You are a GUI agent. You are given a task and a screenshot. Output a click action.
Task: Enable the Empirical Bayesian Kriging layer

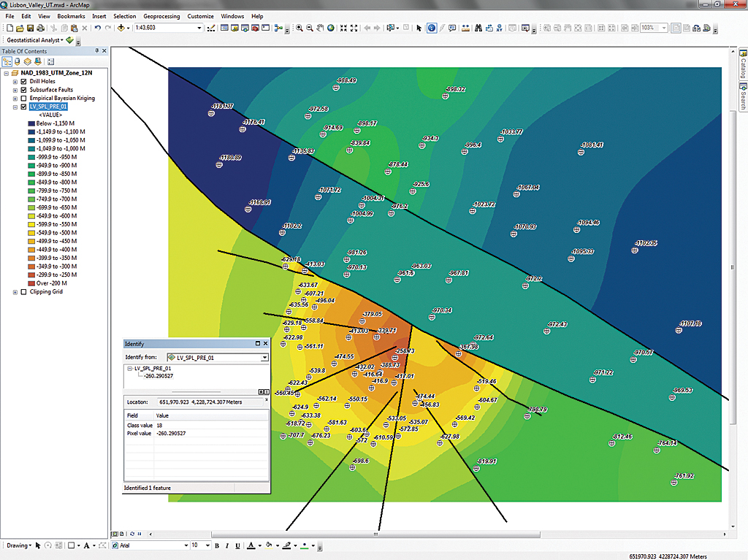pos(24,98)
